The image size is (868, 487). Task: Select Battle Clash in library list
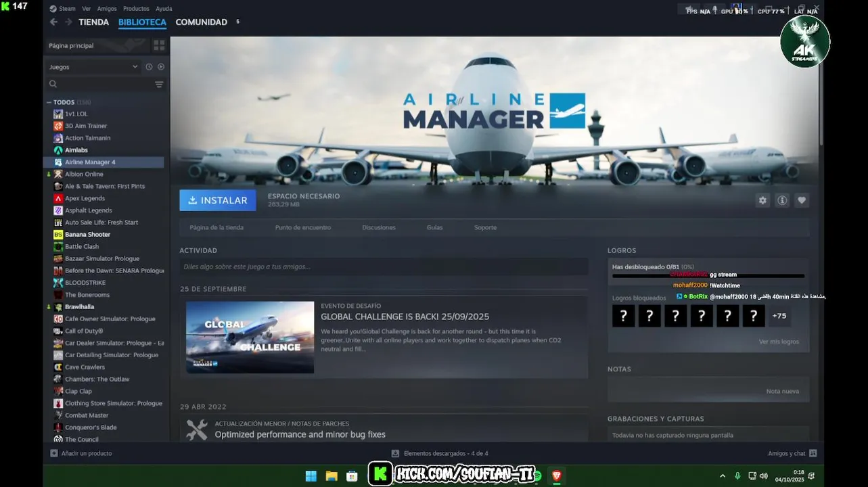click(82, 246)
